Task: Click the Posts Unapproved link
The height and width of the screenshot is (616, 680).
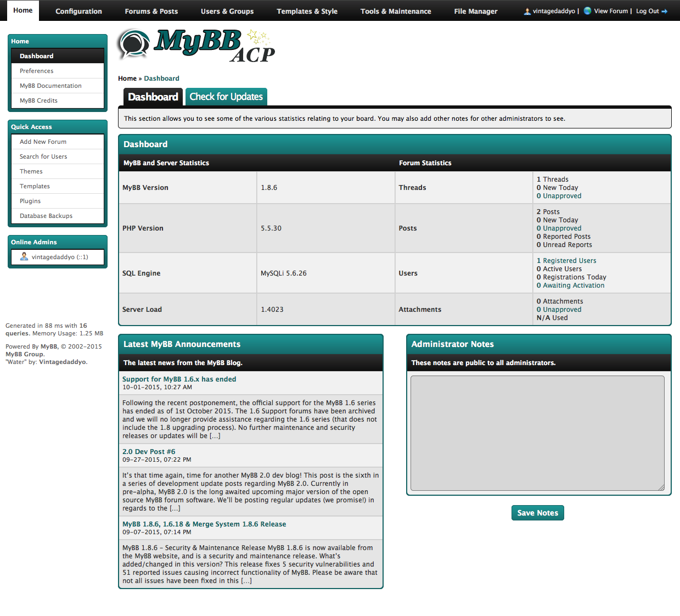Action: pos(559,228)
